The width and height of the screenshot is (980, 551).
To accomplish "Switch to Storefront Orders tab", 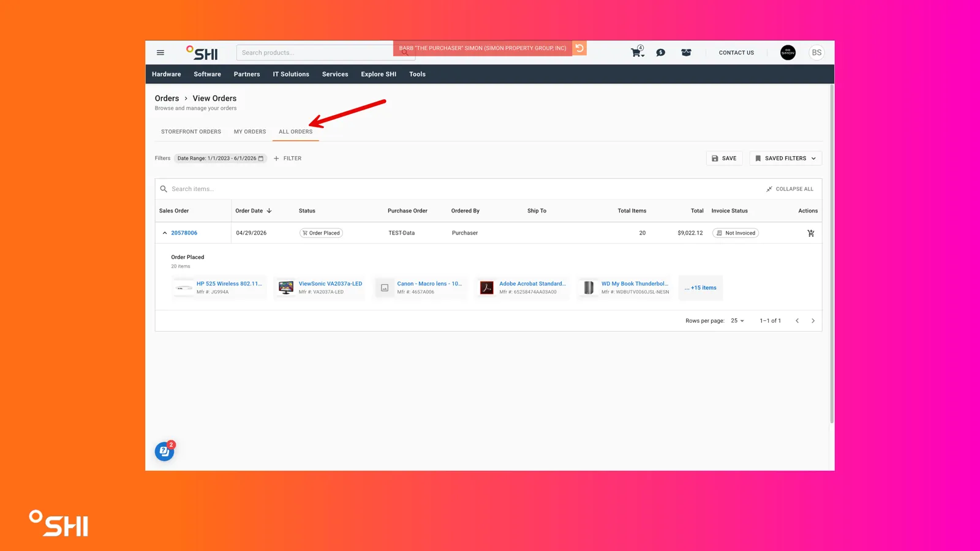I will [x=191, y=132].
